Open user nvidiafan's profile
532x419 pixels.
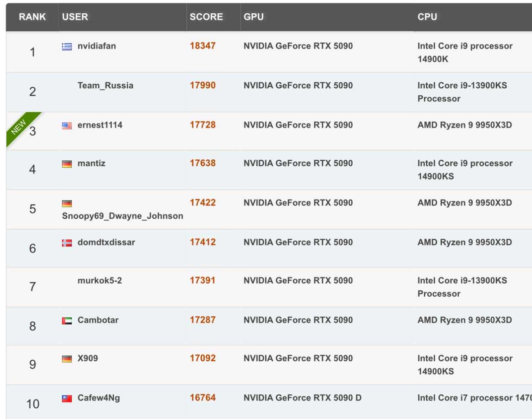[97, 46]
